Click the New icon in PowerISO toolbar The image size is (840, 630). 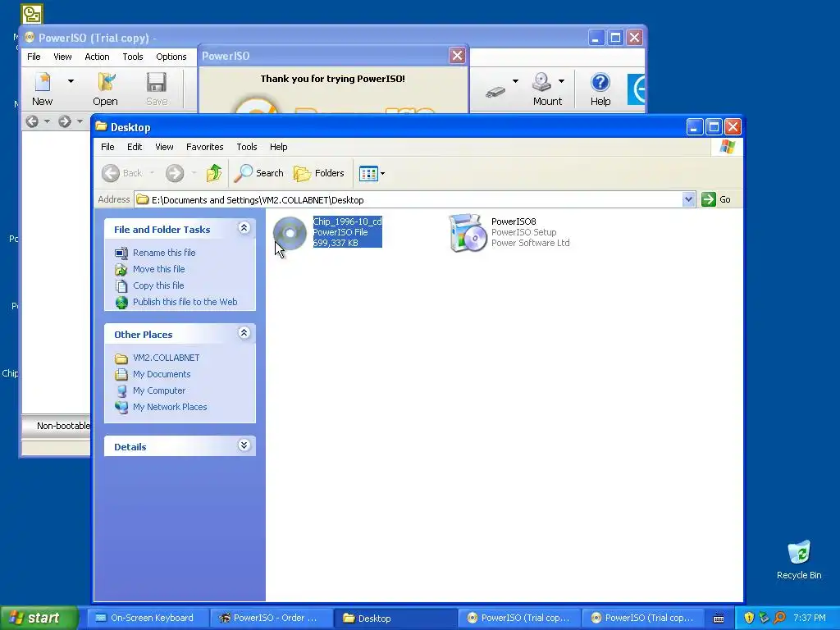[43, 89]
